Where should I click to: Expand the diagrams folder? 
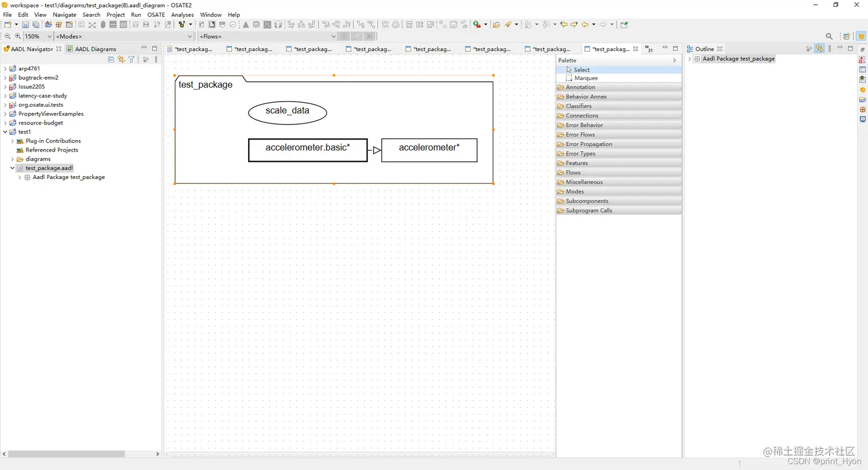tap(13, 159)
